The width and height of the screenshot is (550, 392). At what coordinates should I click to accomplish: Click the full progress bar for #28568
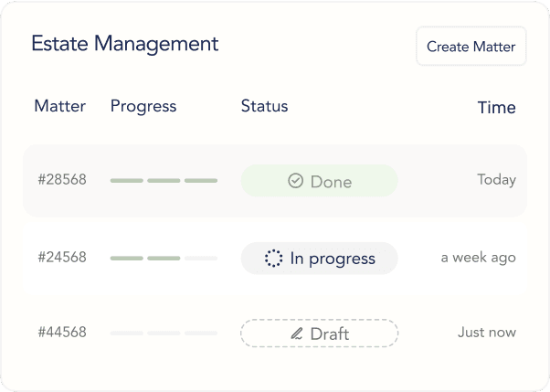click(164, 181)
